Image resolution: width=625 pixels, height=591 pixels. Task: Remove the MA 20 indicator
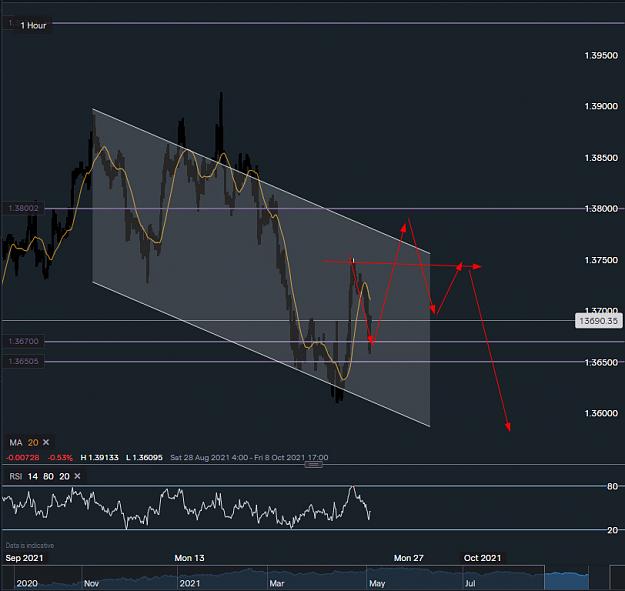(x=46, y=442)
